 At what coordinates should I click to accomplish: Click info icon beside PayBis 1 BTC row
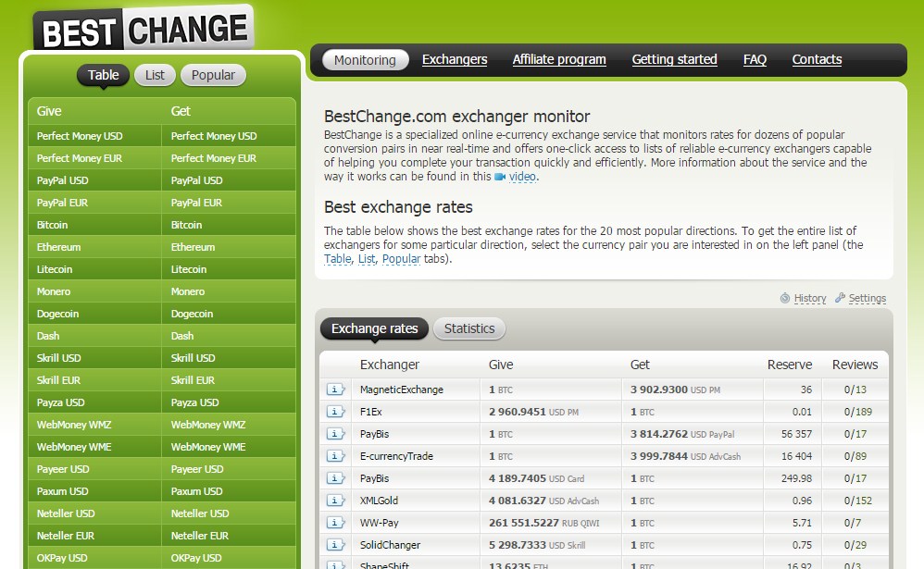point(335,434)
